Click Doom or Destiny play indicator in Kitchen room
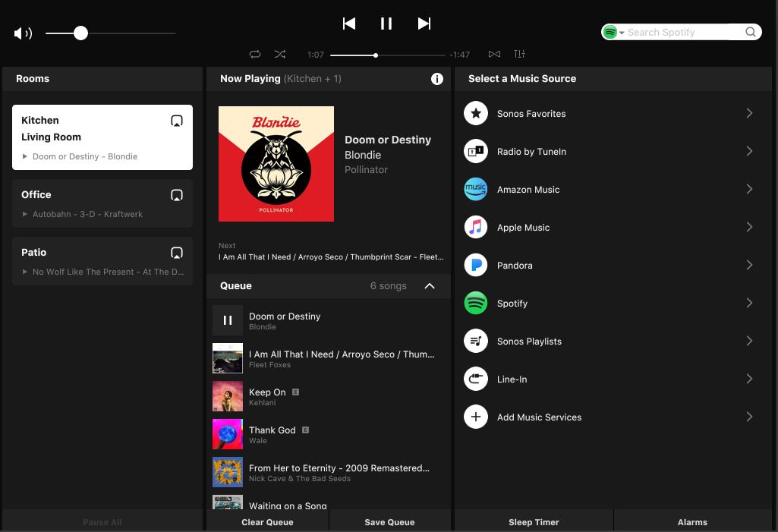Screen dimensions: 778x532 coord(25,156)
